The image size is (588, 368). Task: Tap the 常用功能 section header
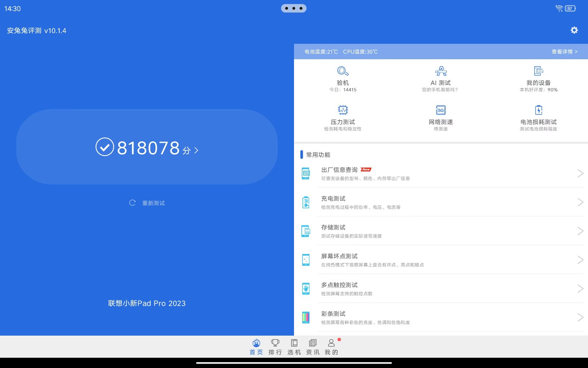pos(318,155)
